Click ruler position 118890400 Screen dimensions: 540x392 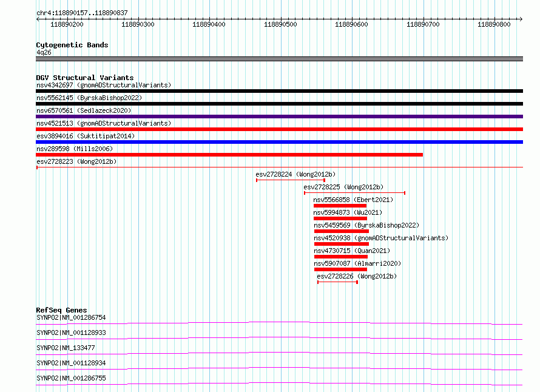tap(209, 24)
